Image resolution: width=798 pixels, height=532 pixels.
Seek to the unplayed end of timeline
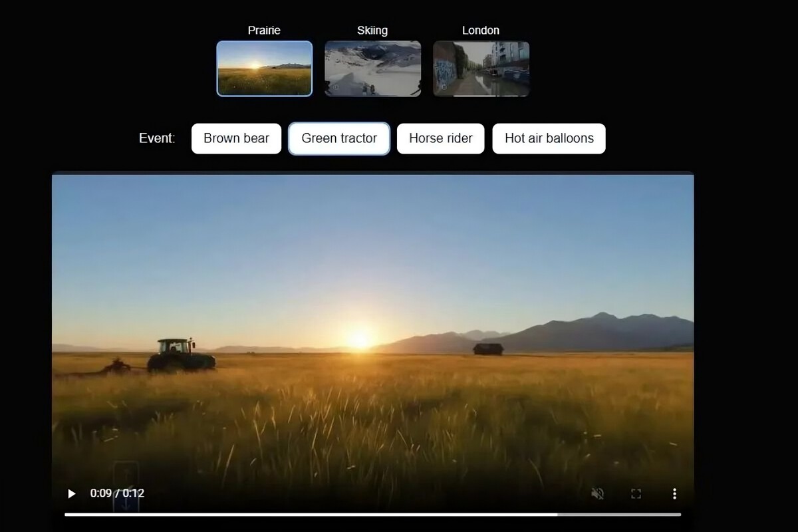point(618,514)
